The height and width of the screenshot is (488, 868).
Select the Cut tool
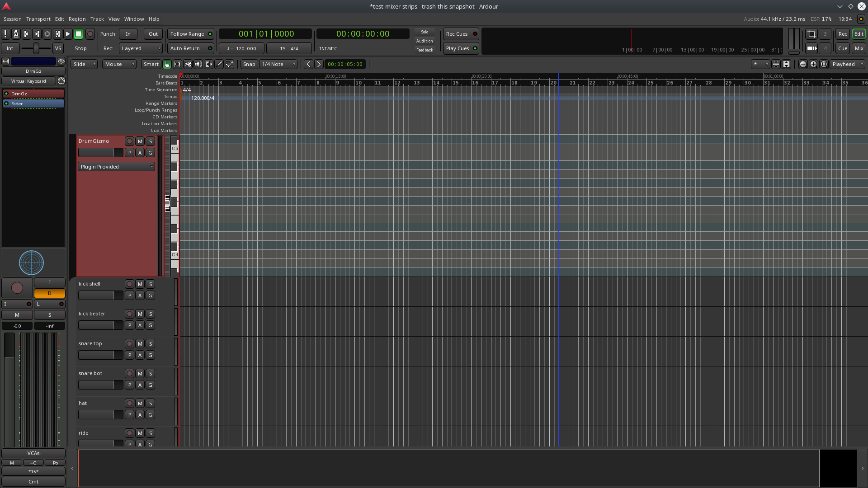(188, 64)
